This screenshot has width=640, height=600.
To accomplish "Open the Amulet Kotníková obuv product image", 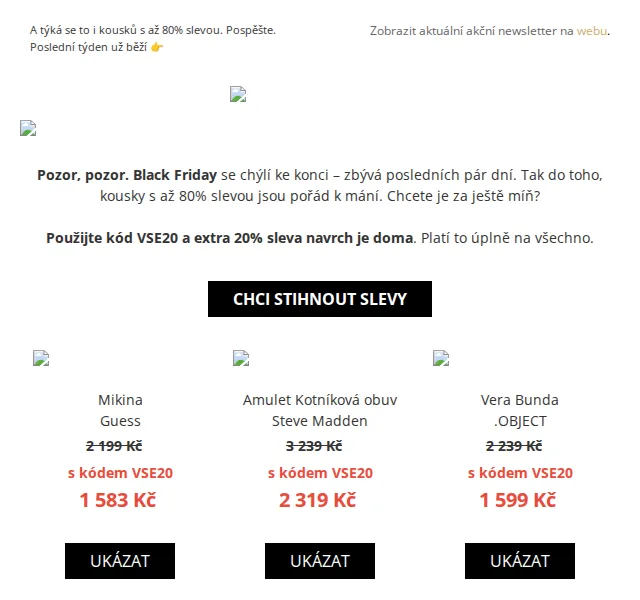I will (241, 358).
